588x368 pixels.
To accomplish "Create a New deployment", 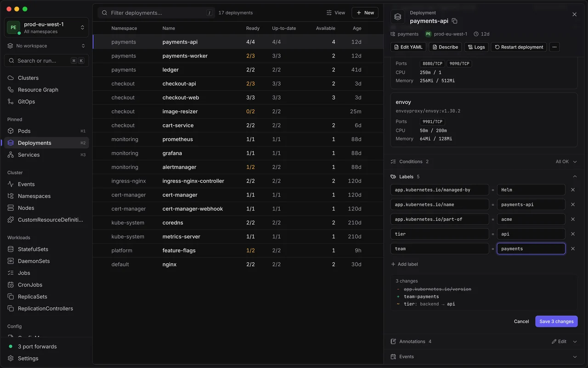I will (x=365, y=13).
